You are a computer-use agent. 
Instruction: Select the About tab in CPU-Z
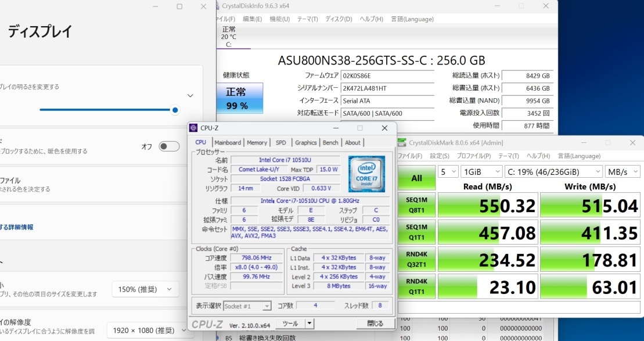coord(352,142)
